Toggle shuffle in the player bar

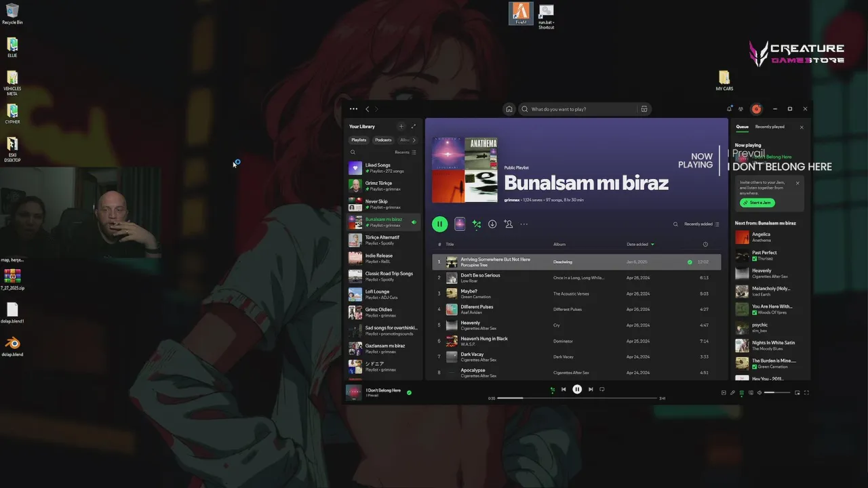[552, 390]
